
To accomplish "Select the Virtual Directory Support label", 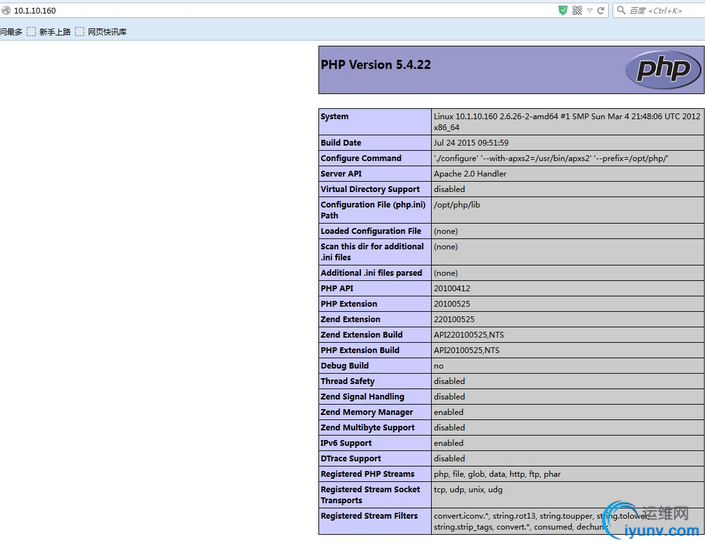I will [370, 189].
